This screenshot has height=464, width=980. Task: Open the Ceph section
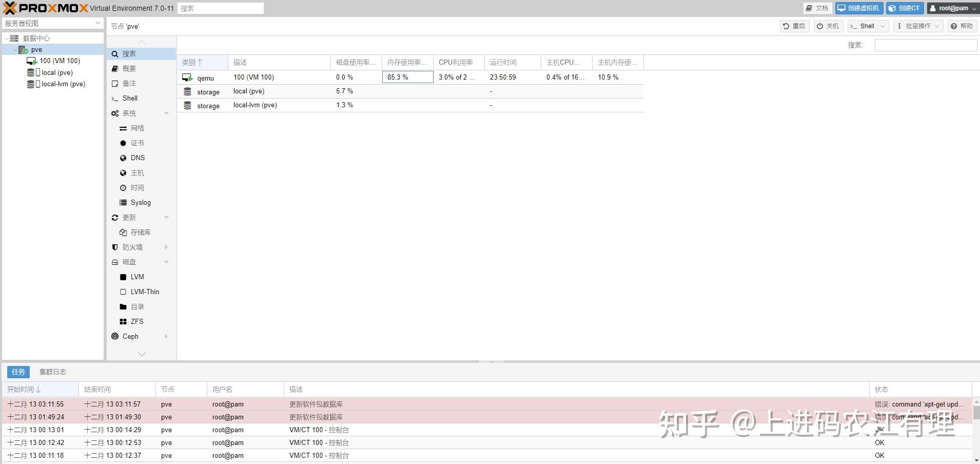click(130, 336)
